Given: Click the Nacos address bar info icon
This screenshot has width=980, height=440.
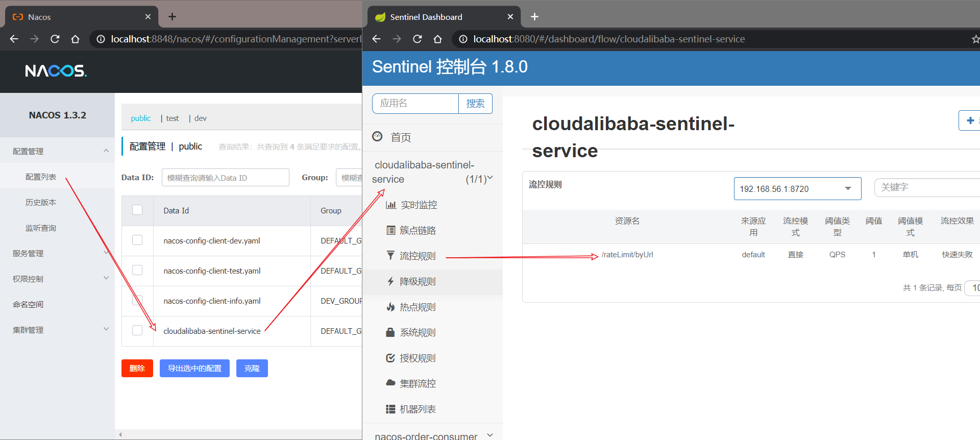Looking at the screenshot, I should point(101,39).
